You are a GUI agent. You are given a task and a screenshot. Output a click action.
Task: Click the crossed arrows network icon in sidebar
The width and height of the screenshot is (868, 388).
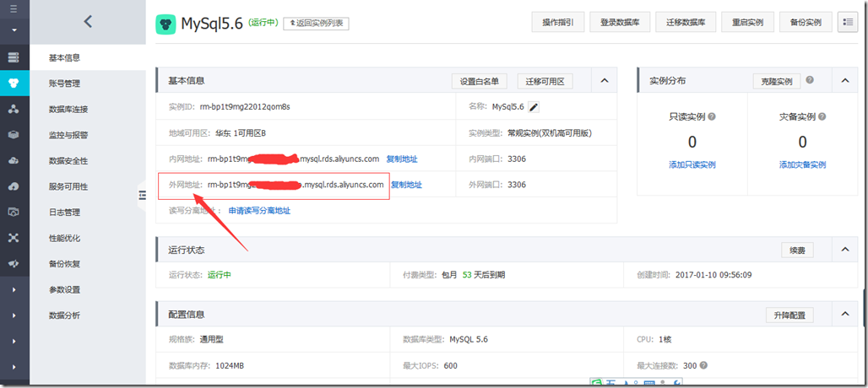click(x=14, y=238)
